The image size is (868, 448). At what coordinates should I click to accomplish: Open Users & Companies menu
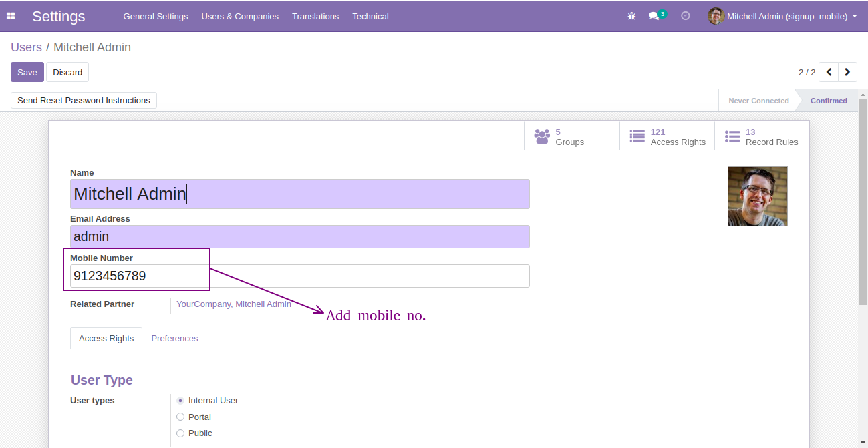click(x=240, y=16)
